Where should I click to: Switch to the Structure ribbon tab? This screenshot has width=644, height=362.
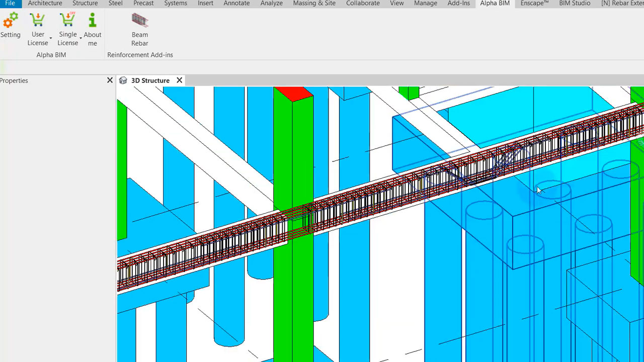85,4
